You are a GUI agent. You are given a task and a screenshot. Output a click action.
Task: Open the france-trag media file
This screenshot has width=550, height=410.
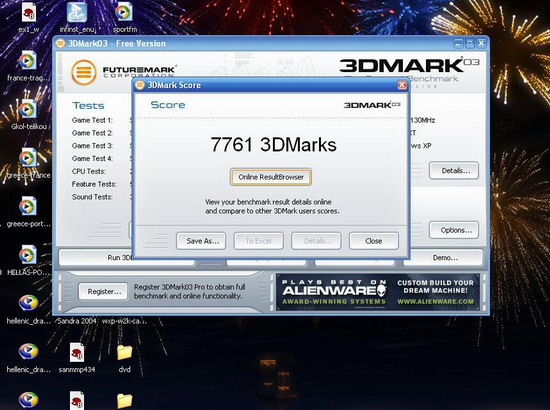[x=27, y=61]
